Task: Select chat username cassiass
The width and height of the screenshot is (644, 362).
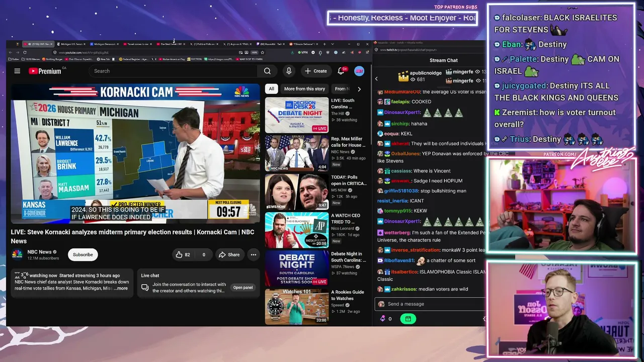Action: click(x=401, y=171)
